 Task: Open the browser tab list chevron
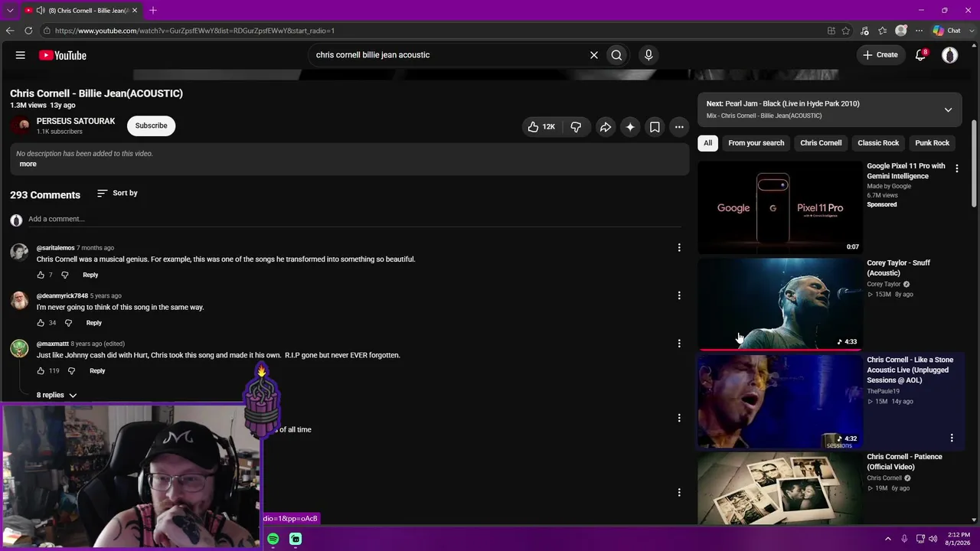[x=10, y=11]
